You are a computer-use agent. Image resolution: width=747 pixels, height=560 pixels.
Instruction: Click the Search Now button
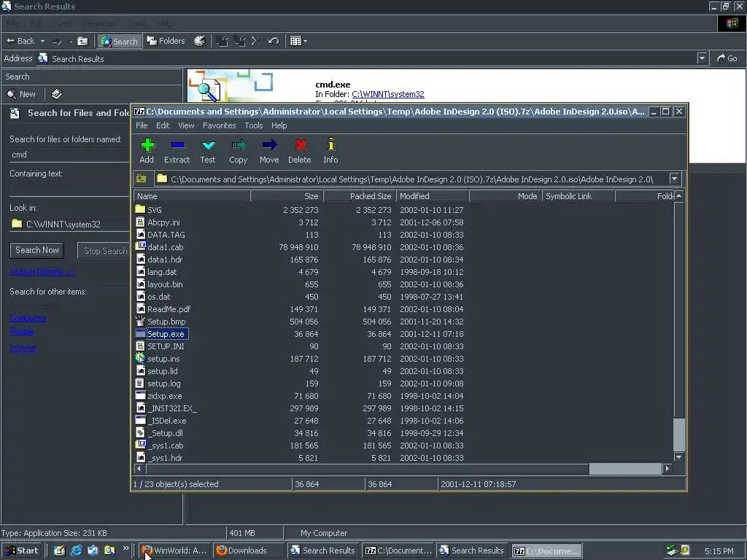[x=37, y=250]
